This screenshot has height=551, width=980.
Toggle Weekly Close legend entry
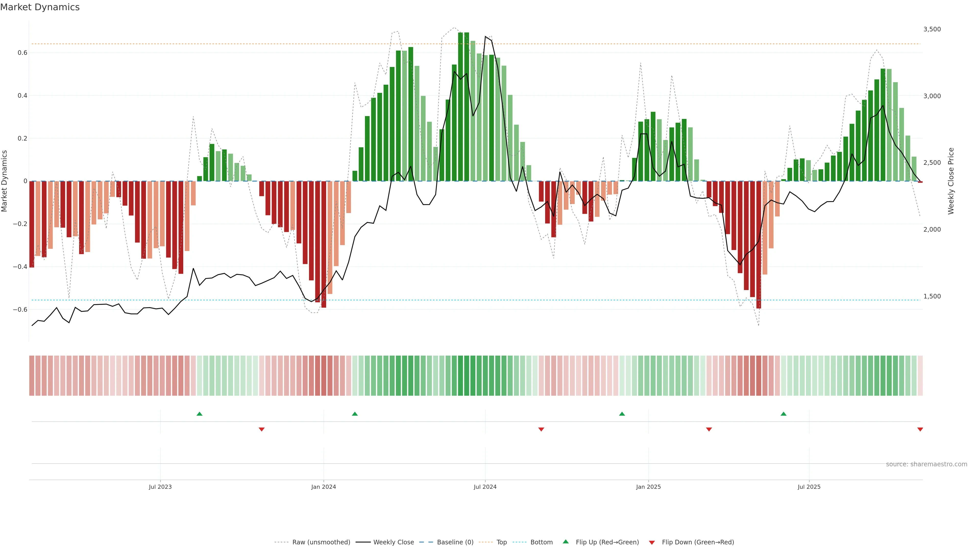coord(393,542)
